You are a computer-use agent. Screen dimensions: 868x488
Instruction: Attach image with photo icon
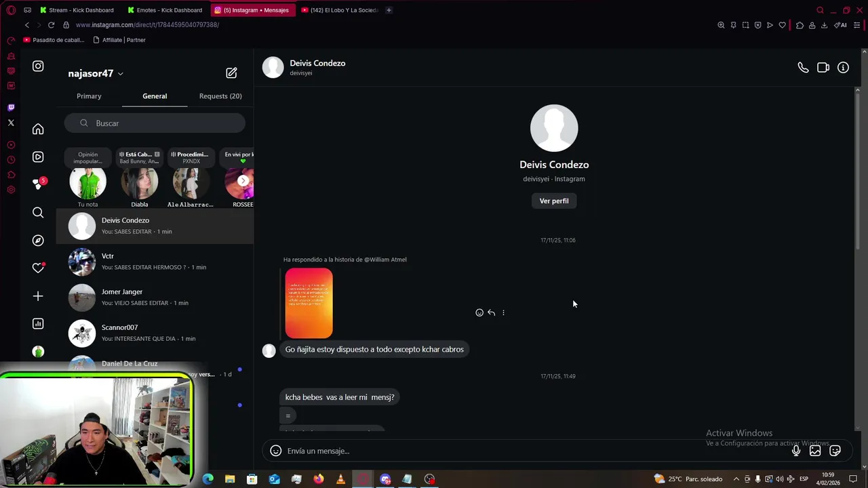(815, 451)
